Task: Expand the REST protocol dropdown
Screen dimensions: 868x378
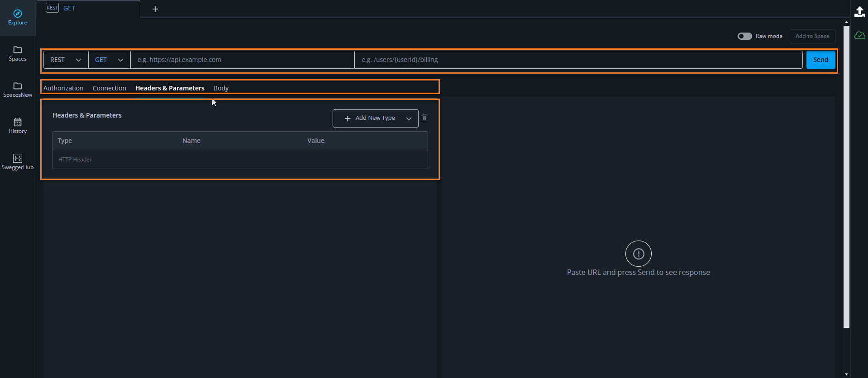Action: (x=66, y=60)
